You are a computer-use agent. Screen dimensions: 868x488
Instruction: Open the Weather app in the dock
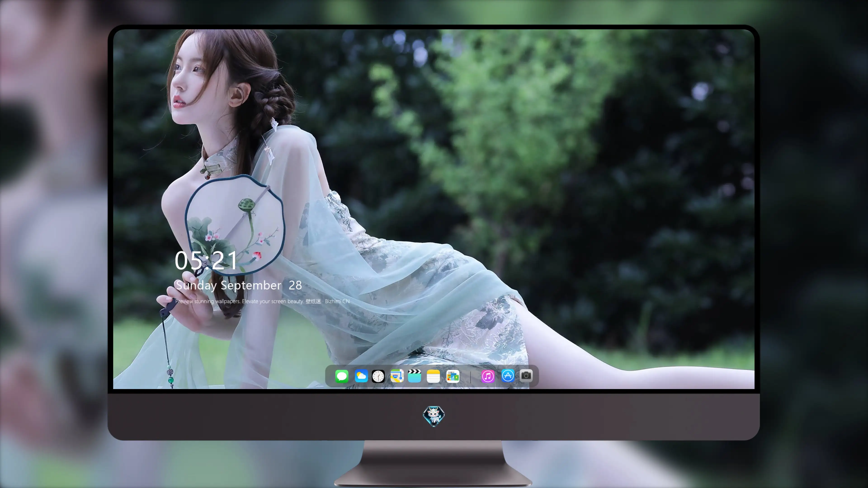(361, 376)
